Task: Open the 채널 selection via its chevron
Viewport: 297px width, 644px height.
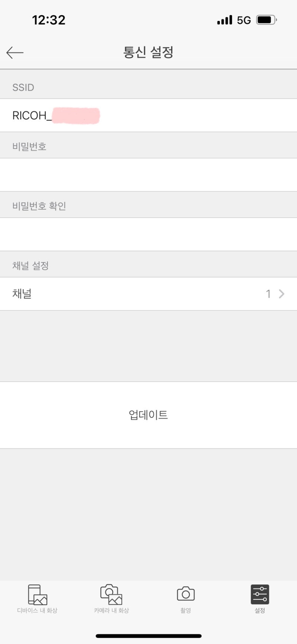Action: coord(281,294)
